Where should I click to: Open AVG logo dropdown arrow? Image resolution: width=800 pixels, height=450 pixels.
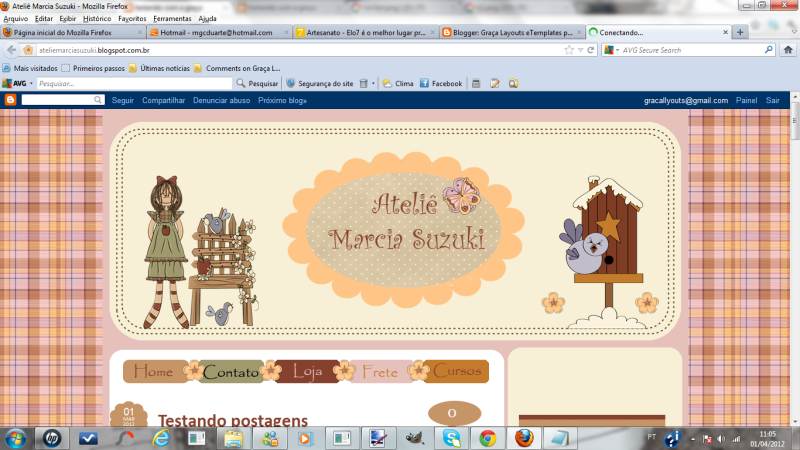tap(31, 83)
